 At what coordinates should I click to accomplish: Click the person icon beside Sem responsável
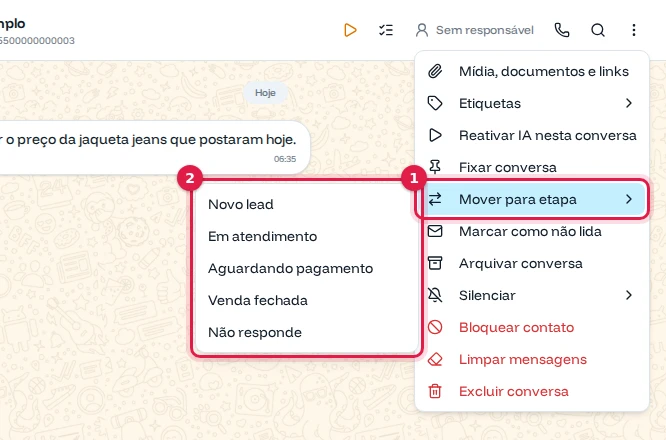[x=422, y=30]
